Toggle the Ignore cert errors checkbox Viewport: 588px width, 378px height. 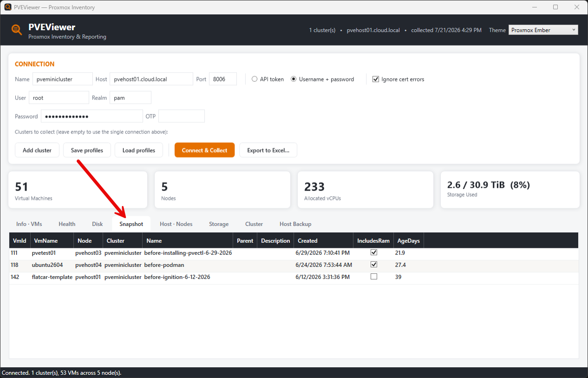pyautogui.click(x=376, y=79)
